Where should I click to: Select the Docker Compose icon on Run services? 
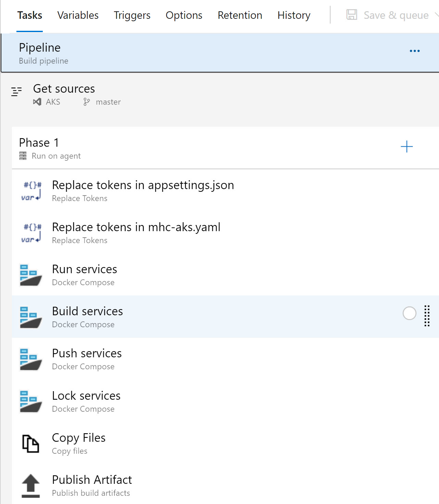(30, 275)
